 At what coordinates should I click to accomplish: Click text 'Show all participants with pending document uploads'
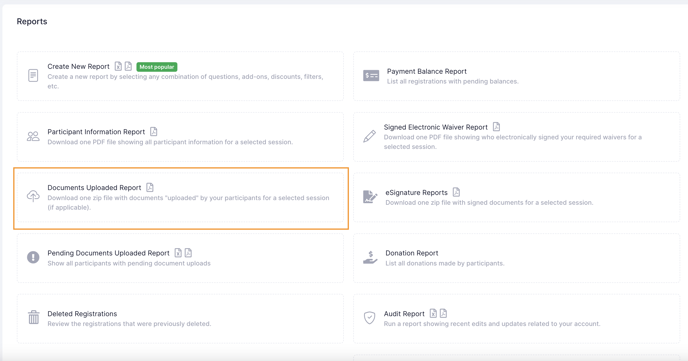pyautogui.click(x=129, y=264)
